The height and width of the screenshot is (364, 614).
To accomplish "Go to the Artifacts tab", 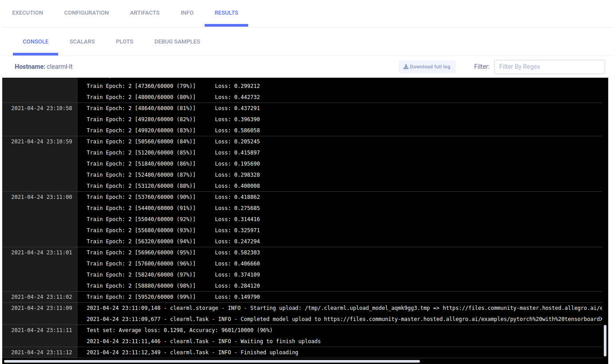I will pos(145,13).
